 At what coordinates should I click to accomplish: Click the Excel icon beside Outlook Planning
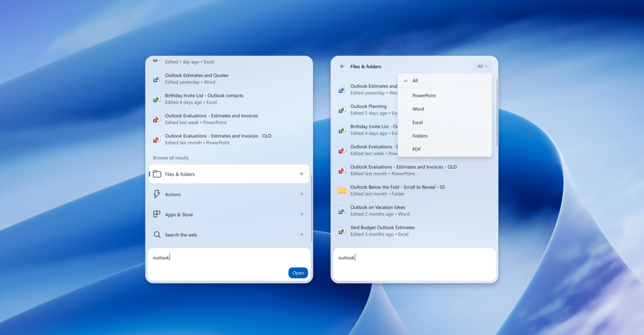(342, 110)
